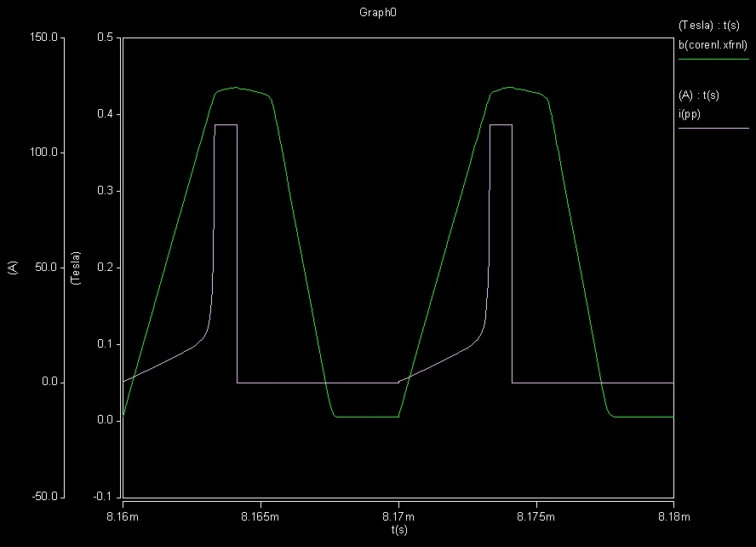
Task: Click the 0.5 Tesla axis tick label
Action: click(106, 37)
